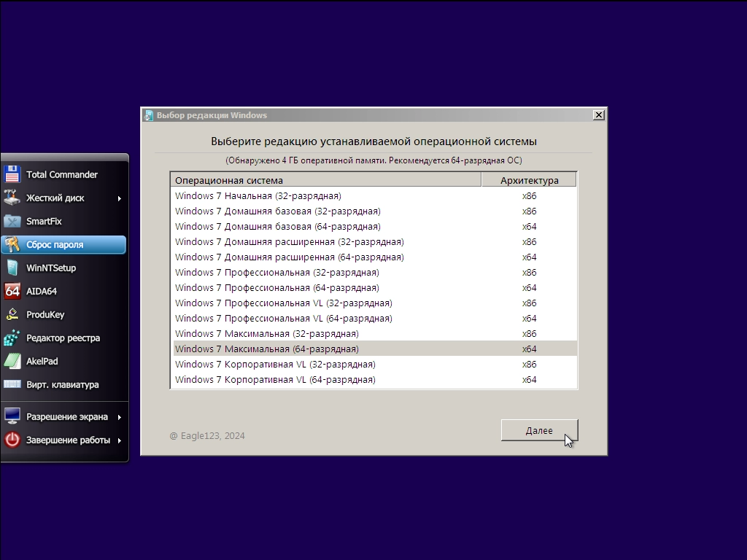Click the Жесткий диск hard drive icon
Screen dimensions: 747x560
coord(12,198)
